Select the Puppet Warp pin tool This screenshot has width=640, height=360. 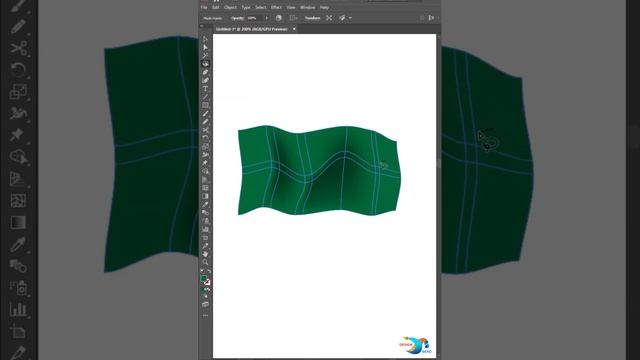205,163
